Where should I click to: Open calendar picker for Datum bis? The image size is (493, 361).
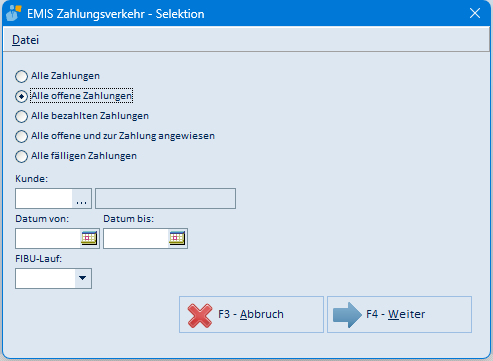pos(177,238)
